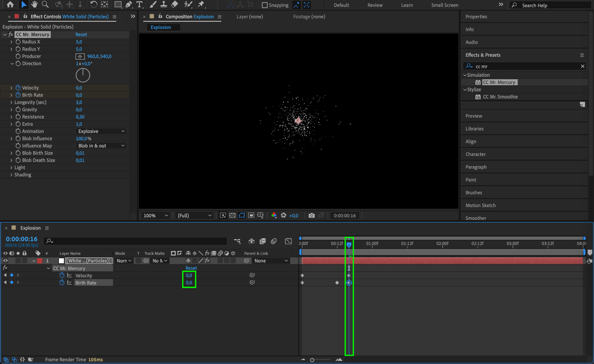
Task: Take a snapshot with camera icon
Action: tap(312, 215)
